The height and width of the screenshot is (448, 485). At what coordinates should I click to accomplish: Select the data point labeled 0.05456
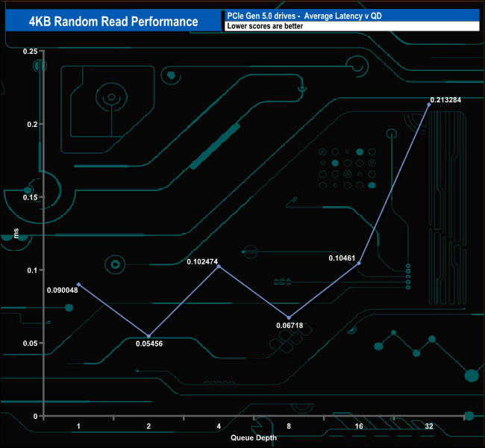pyautogui.click(x=148, y=336)
